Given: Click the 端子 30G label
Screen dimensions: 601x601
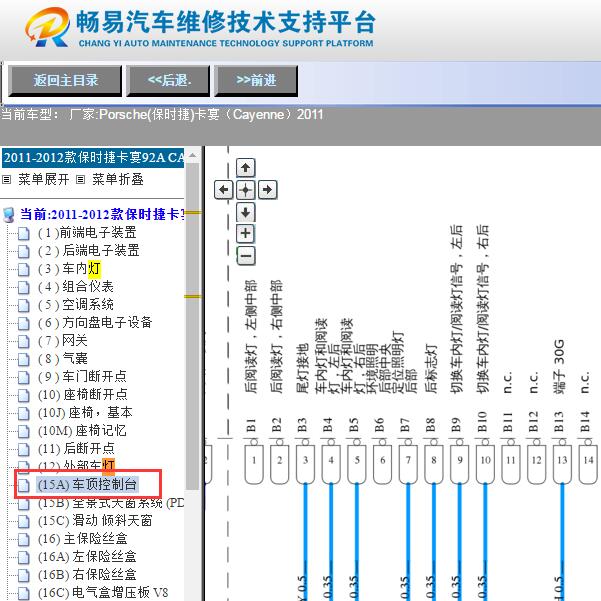Looking at the screenshot, I should 560,367.
